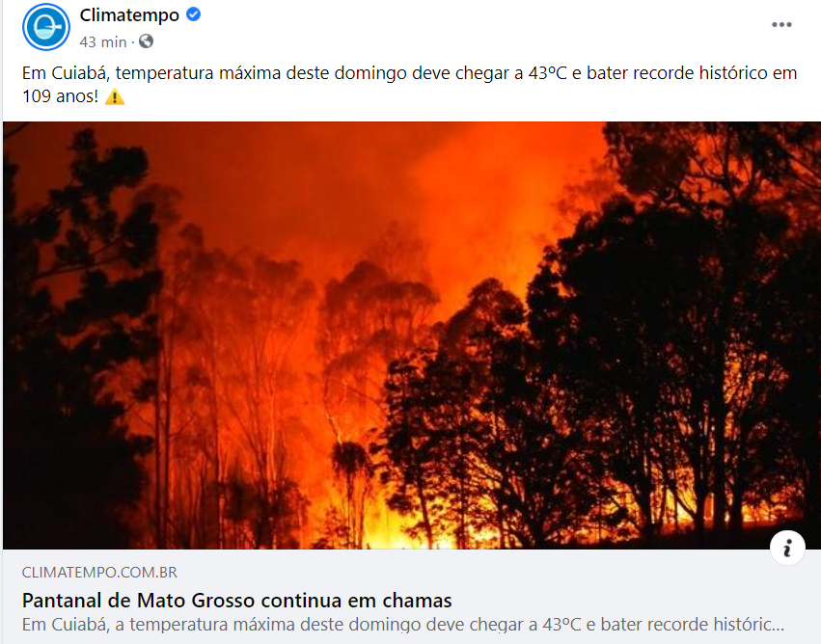Click the warning emoji in the post text

[115, 97]
